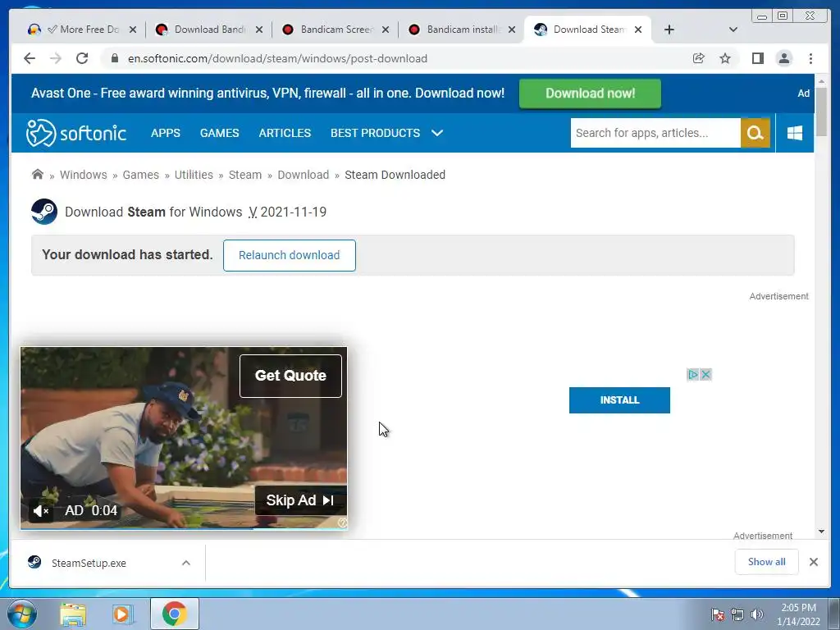Click Games breadcrumb link
The width and height of the screenshot is (840, 630).
click(x=141, y=175)
